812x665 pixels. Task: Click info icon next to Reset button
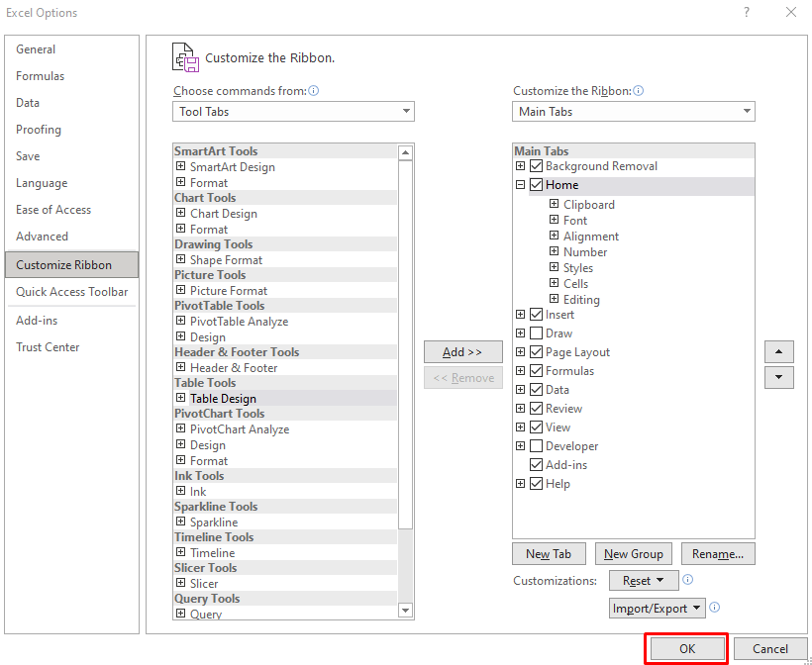[687, 580]
